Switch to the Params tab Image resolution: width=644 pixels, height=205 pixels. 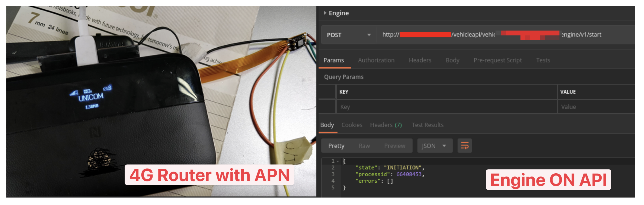(333, 60)
